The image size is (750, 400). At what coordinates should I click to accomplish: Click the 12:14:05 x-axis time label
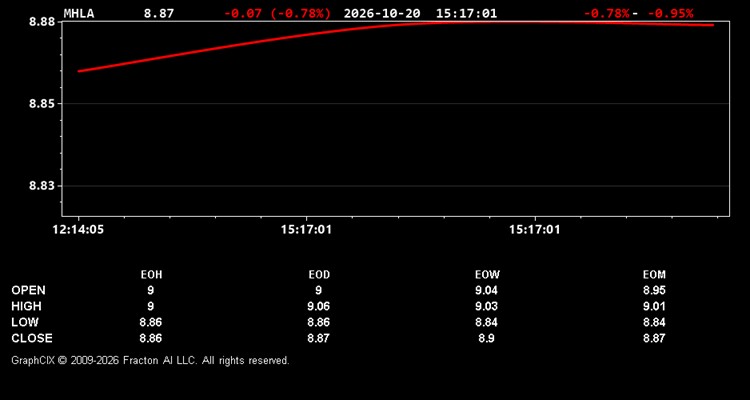point(78,230)
